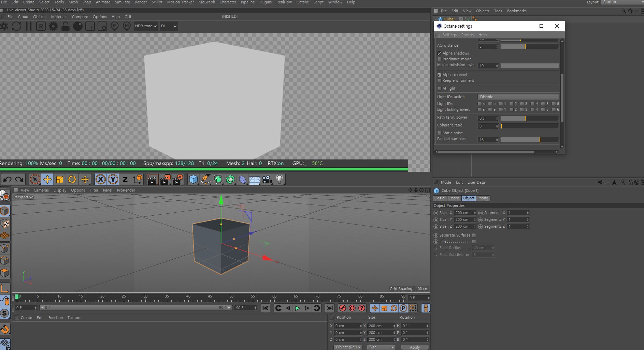Add a camera object

(267, 179)
